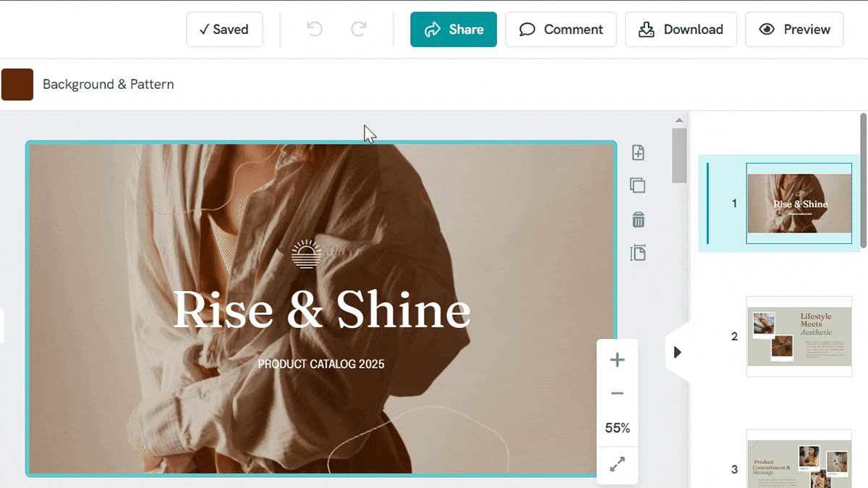
Task: Delete the selected page
Action: pos(637,219)
